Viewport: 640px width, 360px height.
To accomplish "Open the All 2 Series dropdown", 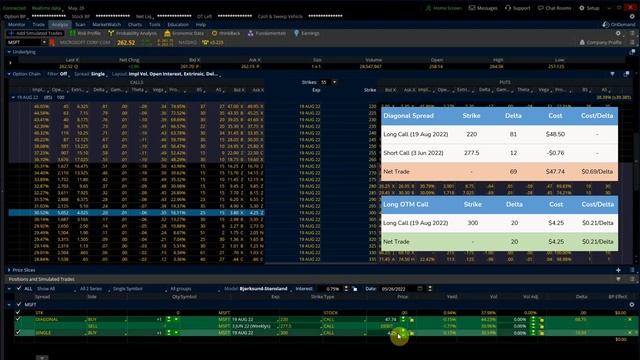I will coord(94,289).
